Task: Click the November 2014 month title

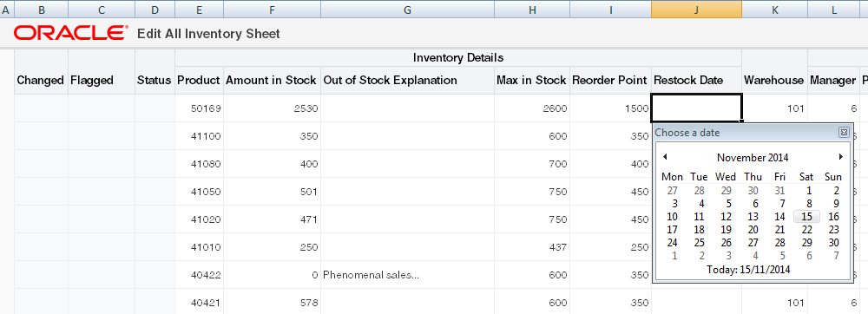Action: tap(753, 158)
